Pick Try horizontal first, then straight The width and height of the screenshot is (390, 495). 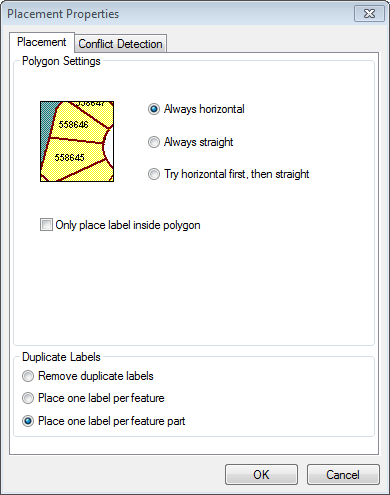pyautogui.click(x=229, y=174)
